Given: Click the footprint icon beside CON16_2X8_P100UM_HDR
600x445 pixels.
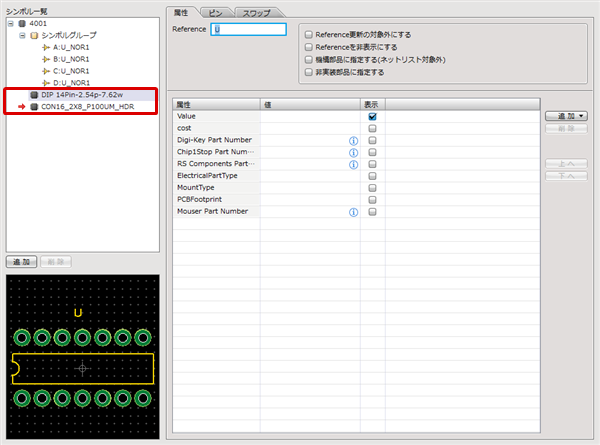Looking at the screenshot, I should [x=34, y=107].
